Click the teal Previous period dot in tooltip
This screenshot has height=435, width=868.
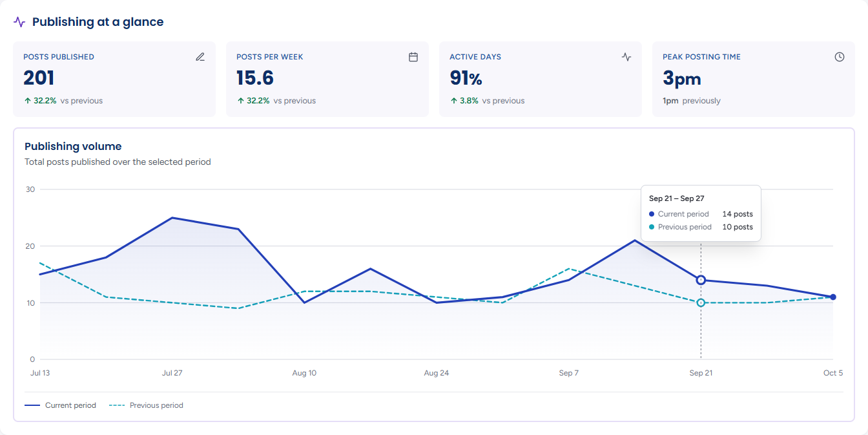click(652, 227)
